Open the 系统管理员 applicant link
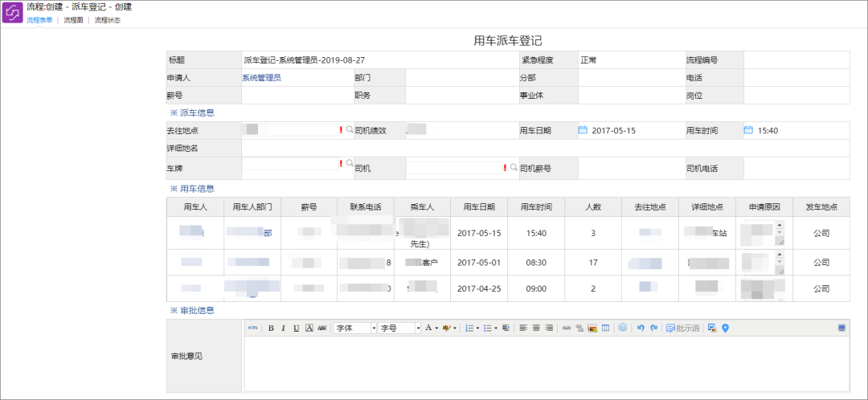Screen dimensions: 868x400 [261, 77]
